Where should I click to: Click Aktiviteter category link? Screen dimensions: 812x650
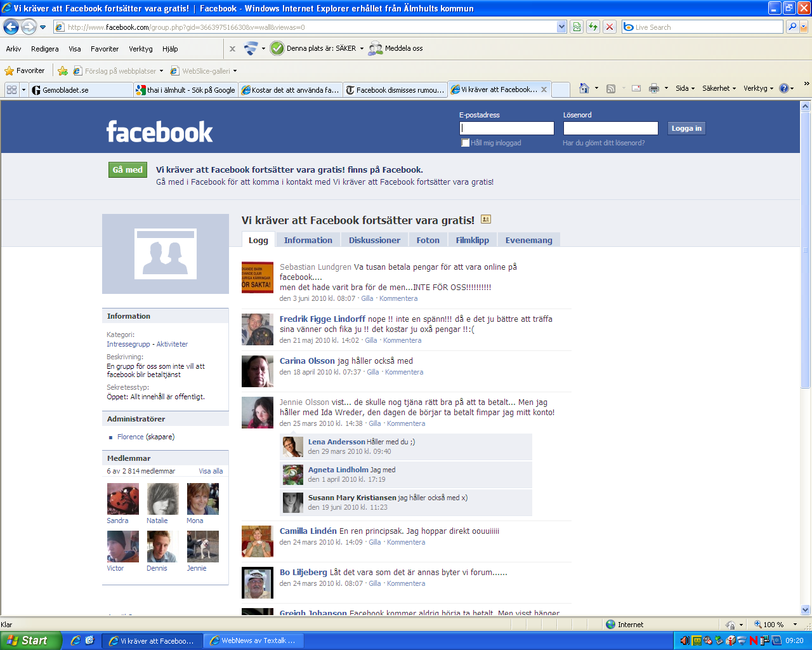pos(173,344)
